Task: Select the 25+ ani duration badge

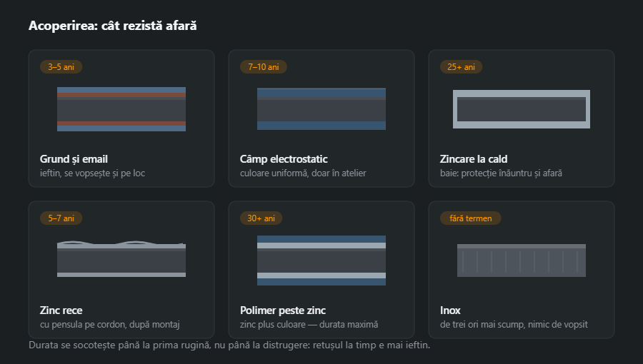Action: 461,67
